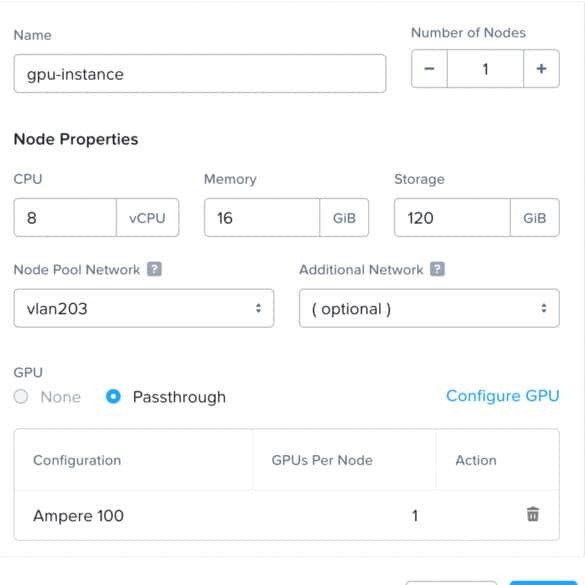The height and width of the screenshot is (585, 585).
Task: Increase the number of nodes with plus
Action: click(541, 69)
